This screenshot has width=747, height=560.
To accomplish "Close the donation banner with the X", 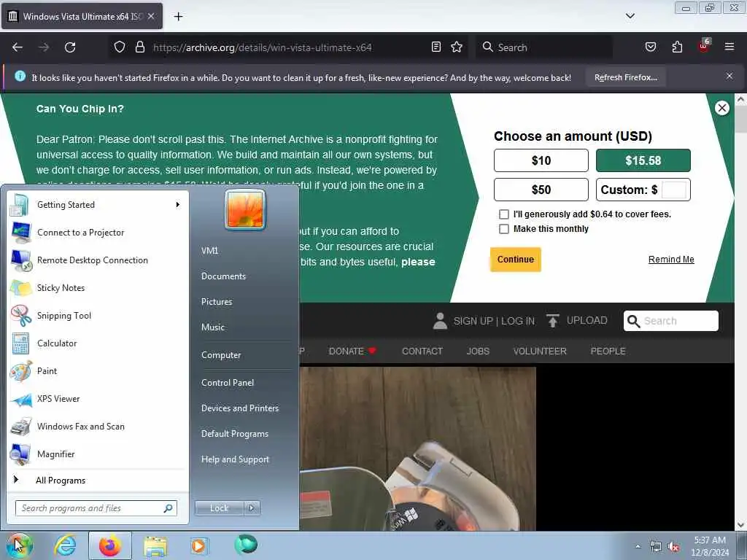I will tap(721, 108).
